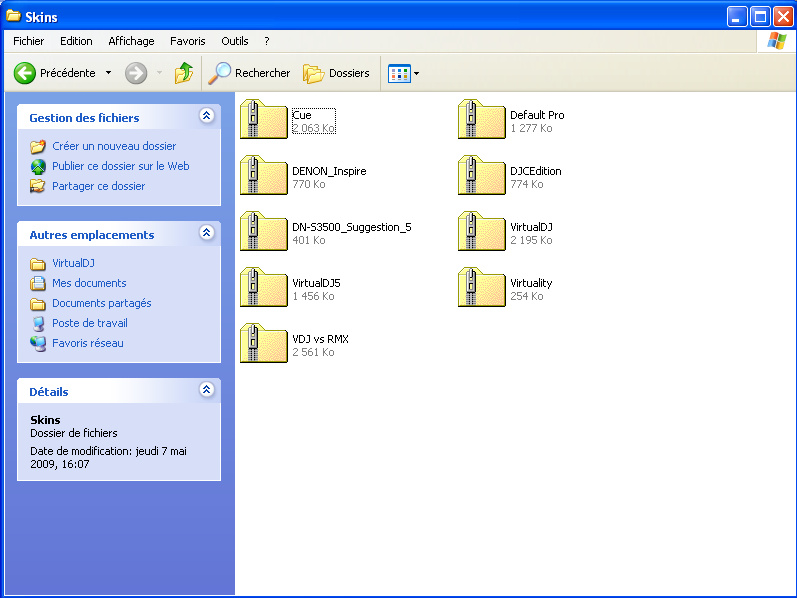The width and height of the screenshot is (797, 598).
Task: Open the Outils menu
Action: (235, 41)
